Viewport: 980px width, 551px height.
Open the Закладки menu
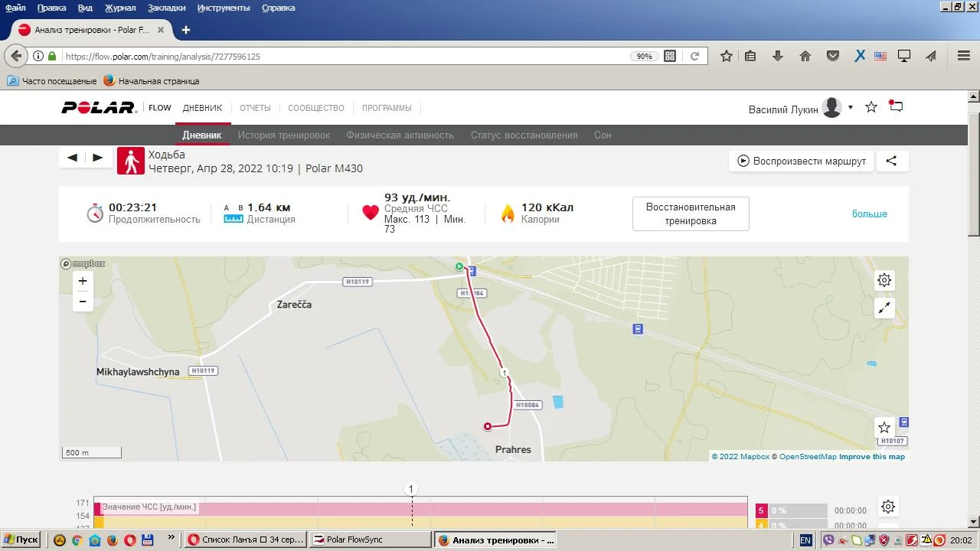click(167, 8)
